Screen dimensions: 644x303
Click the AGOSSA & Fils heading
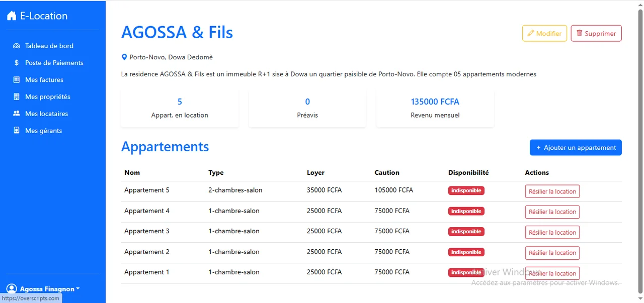(x=177, y=33)
